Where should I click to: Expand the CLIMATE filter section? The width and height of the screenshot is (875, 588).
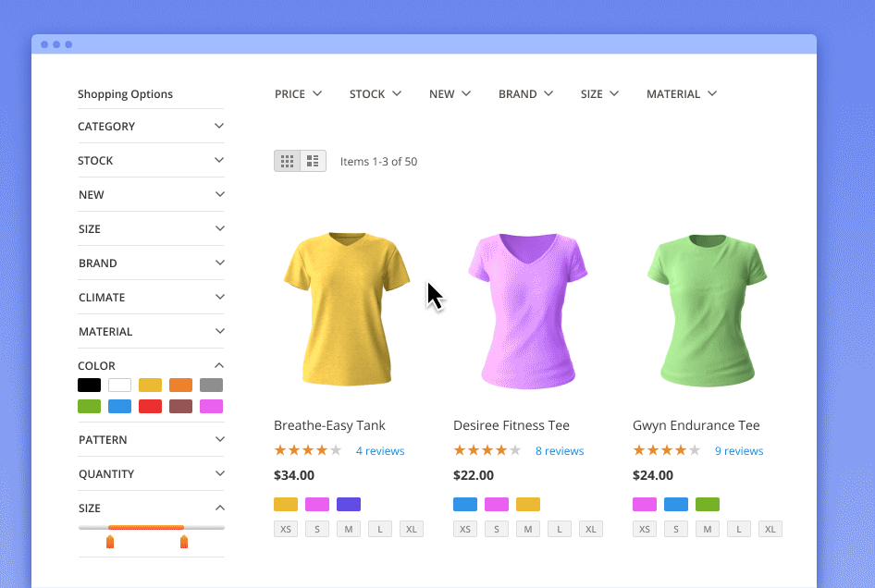151,297
